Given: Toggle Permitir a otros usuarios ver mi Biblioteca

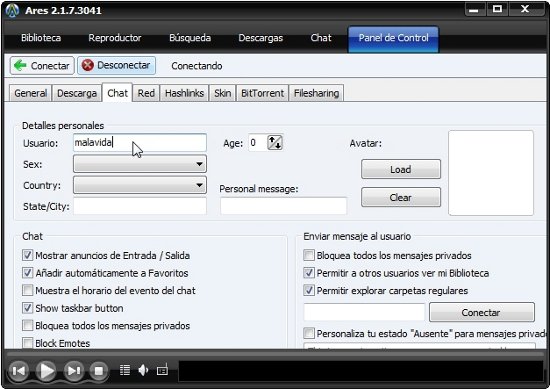Looking at the screenshot, I should [x=309, y=273].
